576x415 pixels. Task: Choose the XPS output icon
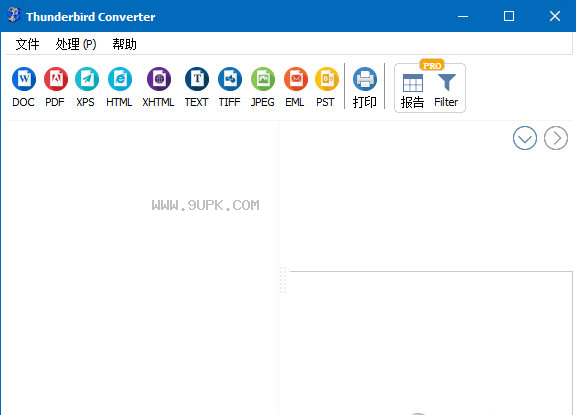click(86, 87)
